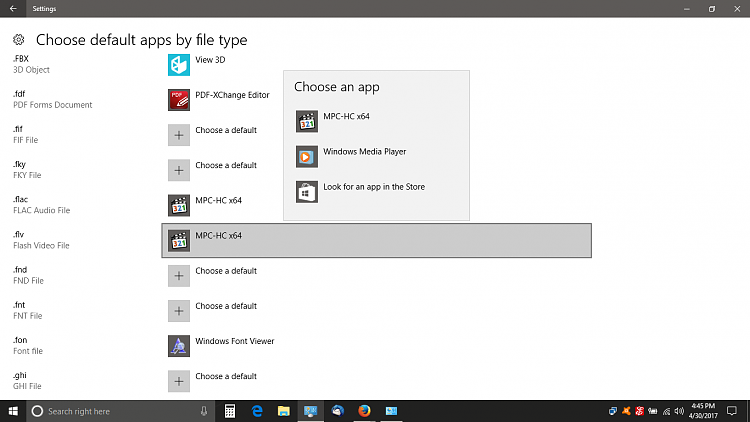750x422 pixels.
Task: Open the Calculator from the taskbar
Action: coord(230,411)
